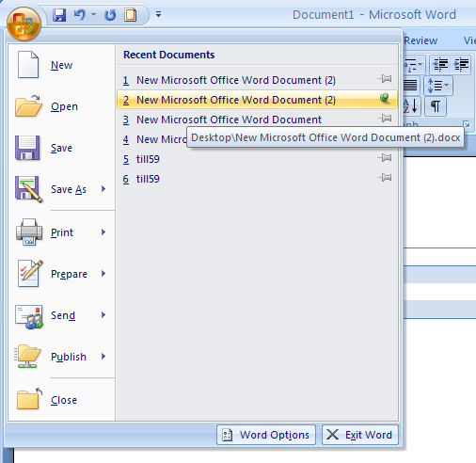The height and width of the screenshot is (463, 476).
Task: Click the Sort A-Z icon in ribbon
Action: pos(411,106)
